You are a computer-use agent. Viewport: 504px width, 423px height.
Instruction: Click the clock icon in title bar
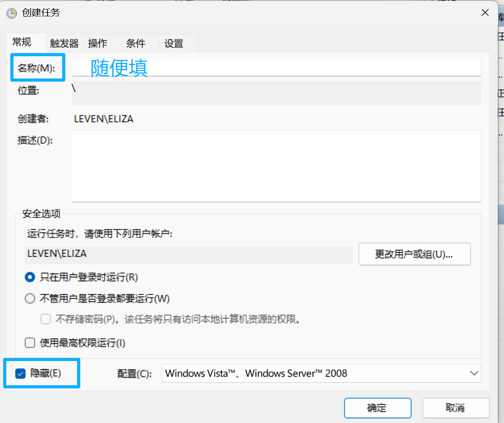point(12,13)
